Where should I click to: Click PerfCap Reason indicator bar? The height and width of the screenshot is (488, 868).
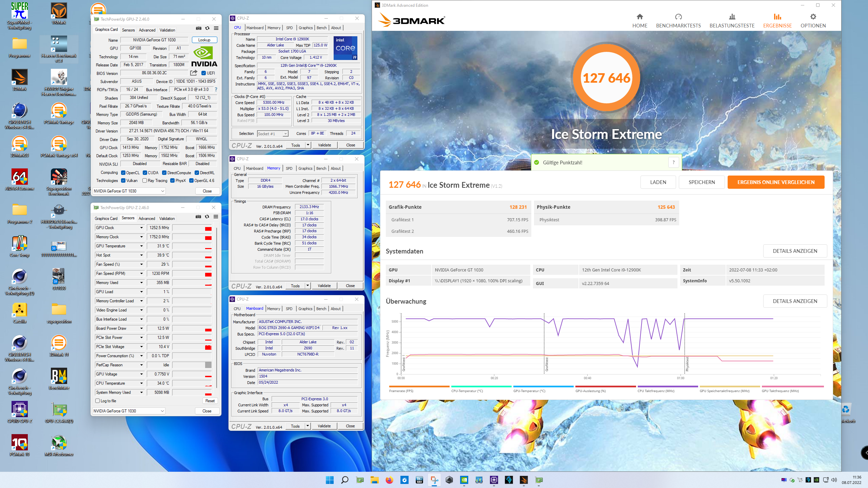(x=192, y=365)
